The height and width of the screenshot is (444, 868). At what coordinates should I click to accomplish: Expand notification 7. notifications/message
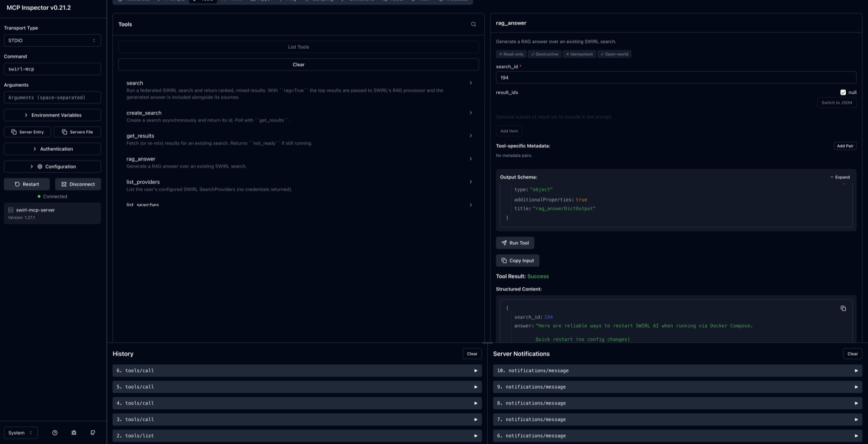[677, 420]
